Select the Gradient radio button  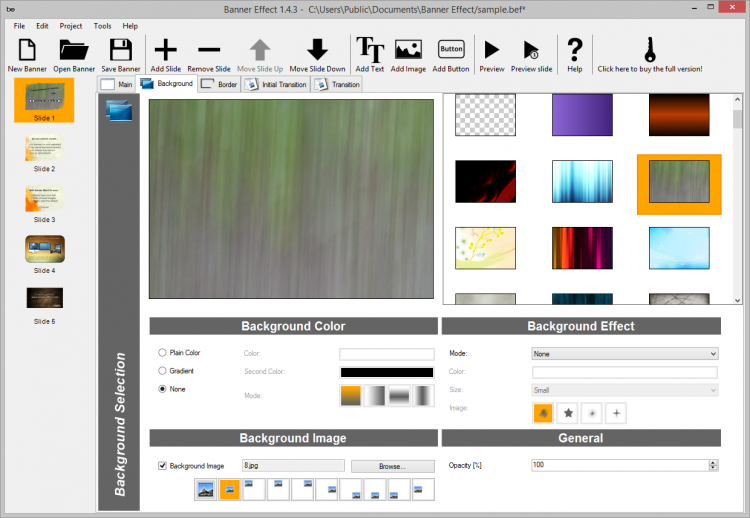[163, 371]
